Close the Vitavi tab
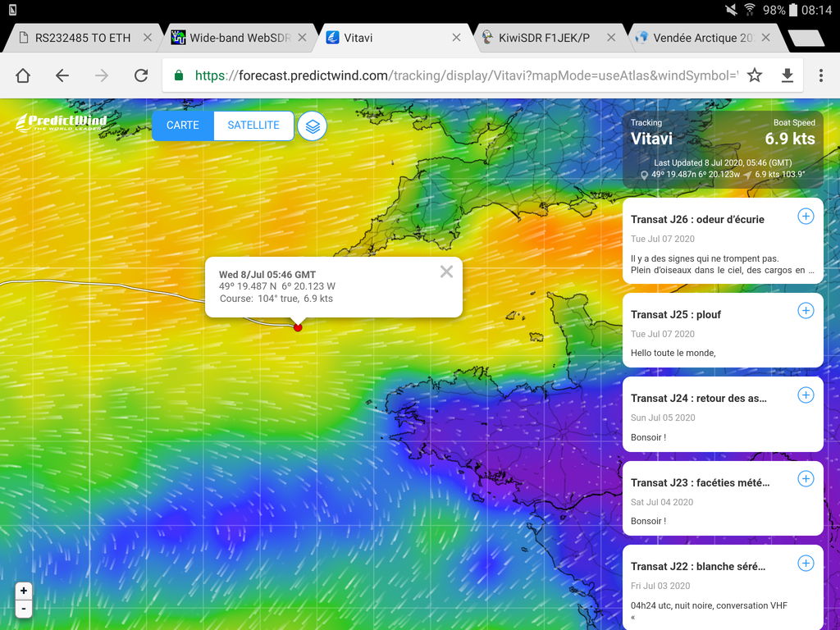 (x=456, y=38)
